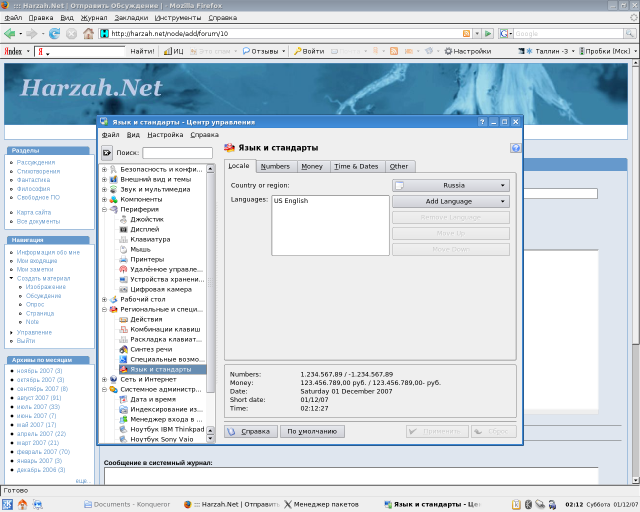Screen dimensions: 640x512
Task: Click the Обсуждение link in navigation
Action: [44, 296]
